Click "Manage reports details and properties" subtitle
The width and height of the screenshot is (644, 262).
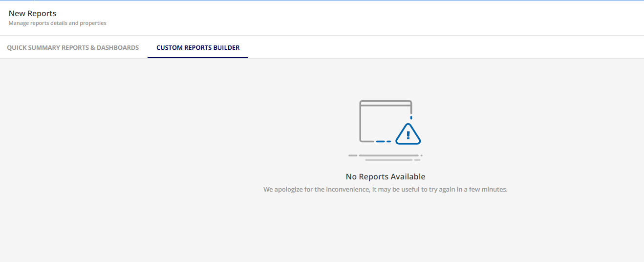(x=57, y=23)
